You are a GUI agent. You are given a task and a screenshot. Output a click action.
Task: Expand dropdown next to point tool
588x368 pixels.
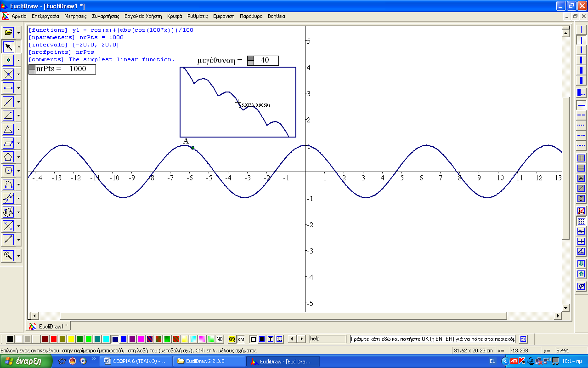click(x=18, y=61)
